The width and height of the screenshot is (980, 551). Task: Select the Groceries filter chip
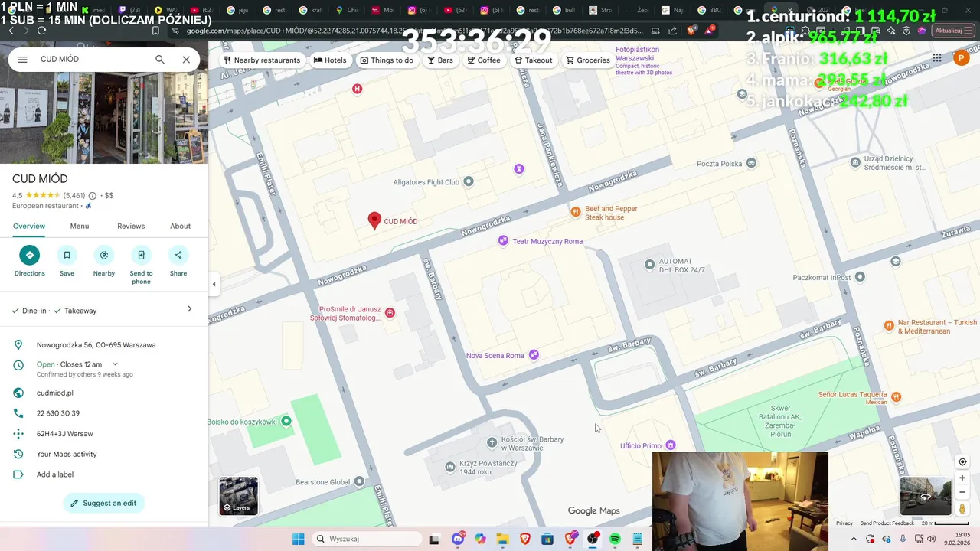pos(588,60)
